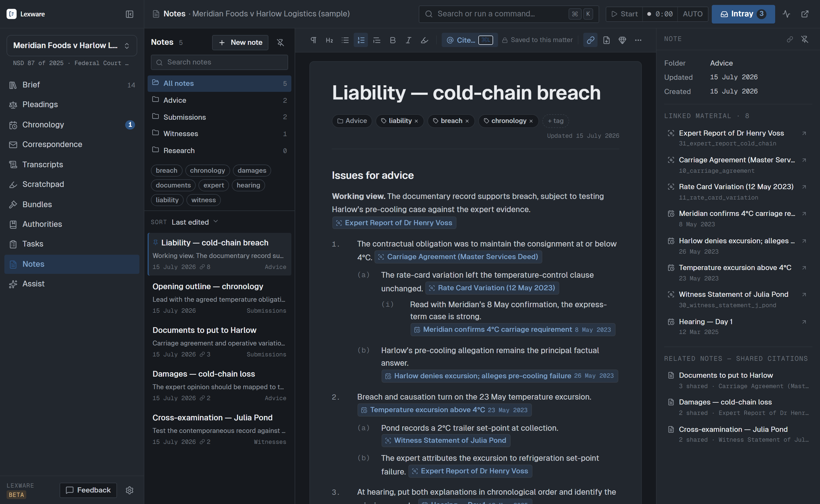
Task: Open Bundles section
Action: 72,204
